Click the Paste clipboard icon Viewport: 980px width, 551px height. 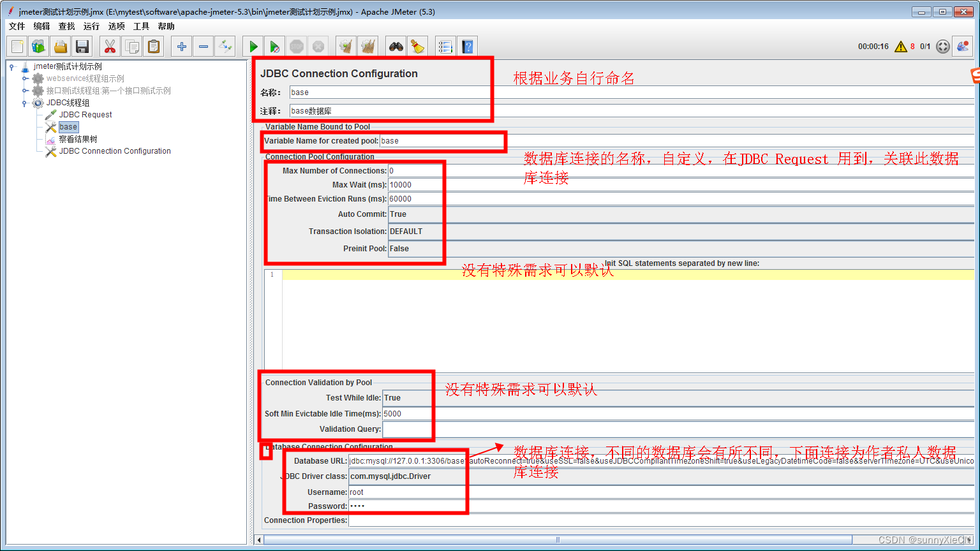point(154,47)
